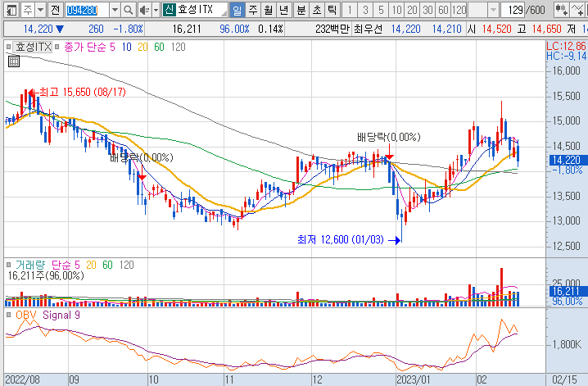Click the 2023/01 label on time axis

pyautogui.click(x=414, y=379)
